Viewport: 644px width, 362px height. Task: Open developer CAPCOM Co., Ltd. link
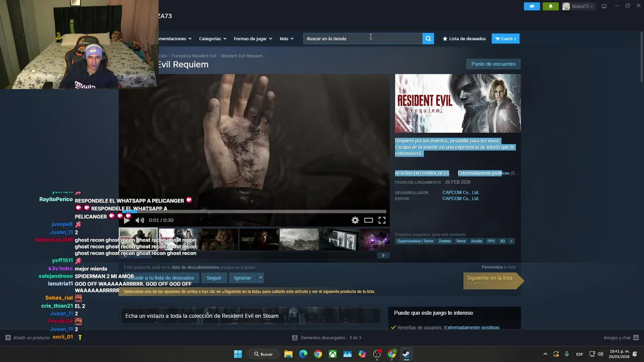(x=460, y=193)
